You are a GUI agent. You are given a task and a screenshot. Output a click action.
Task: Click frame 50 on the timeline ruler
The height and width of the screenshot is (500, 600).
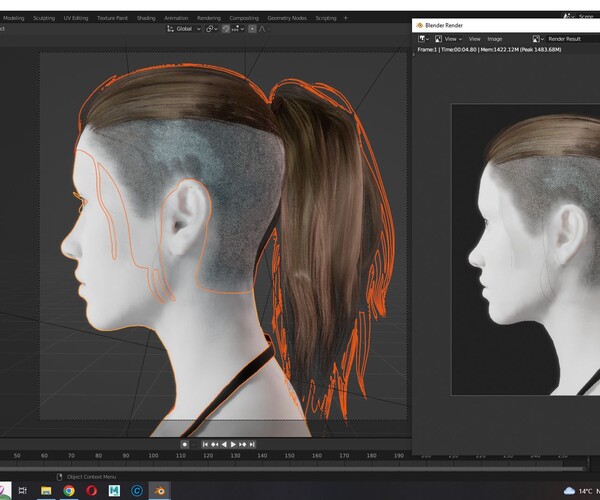click(x=17, y=456)
